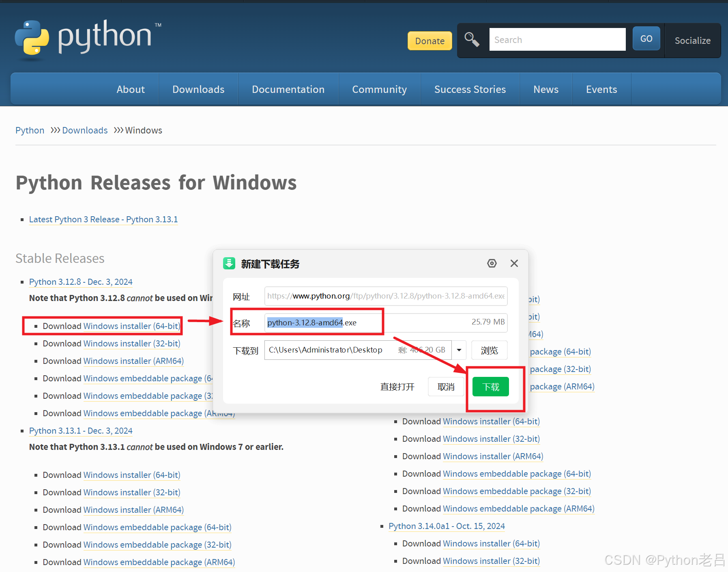The width and height of the screenshot is (728, 572).
Task: Click Windows embeddable package (32-bit) under Python 3.13.1
Action: click(157, 545)
